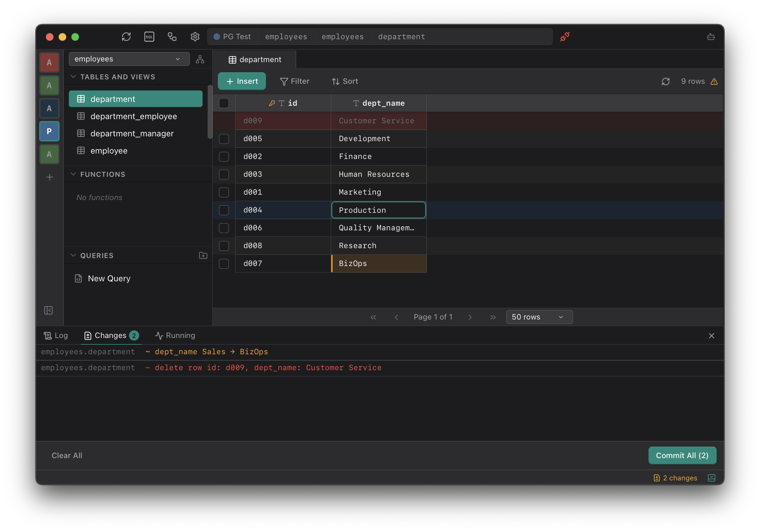Click the refresh icon in top toolbar

pos(126,37)
